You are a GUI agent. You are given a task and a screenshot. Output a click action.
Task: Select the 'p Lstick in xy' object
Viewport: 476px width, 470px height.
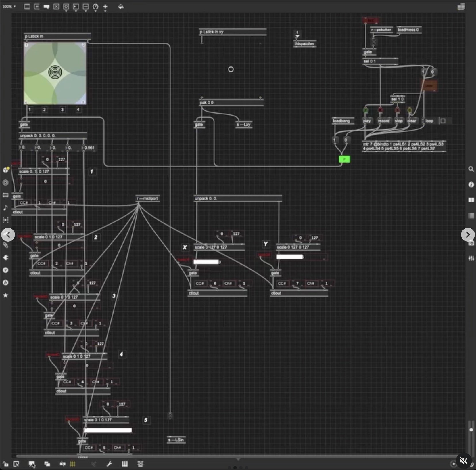tap(233, 32)
